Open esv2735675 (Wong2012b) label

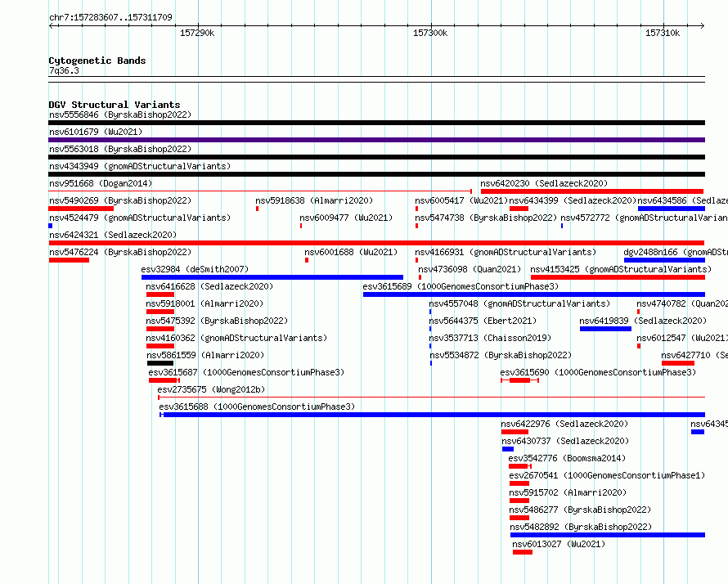(211, 389)
